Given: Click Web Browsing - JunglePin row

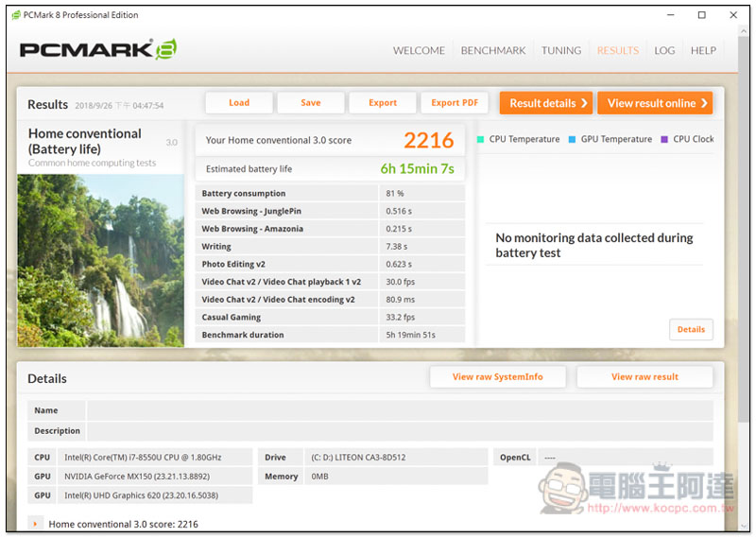Looking at the screenshot, I should pos(330,212).
